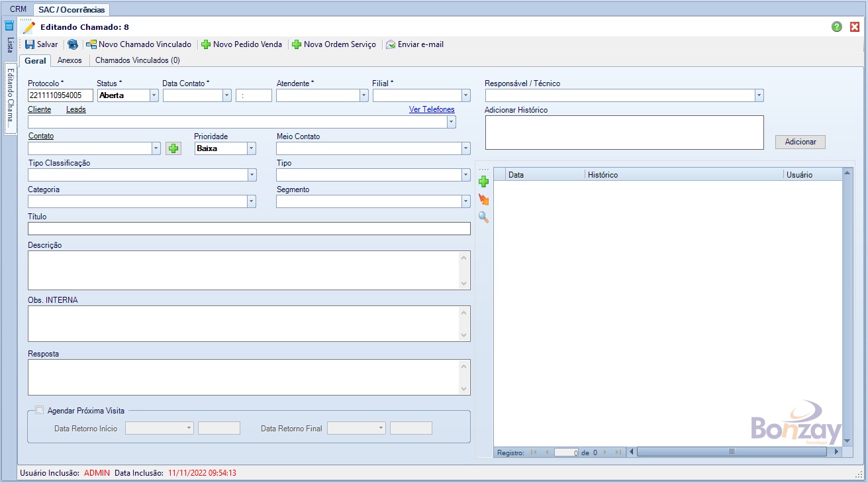Viewport: 868px width, 483px height.
Task: Click the Leads link label
Action: (76, 109)
